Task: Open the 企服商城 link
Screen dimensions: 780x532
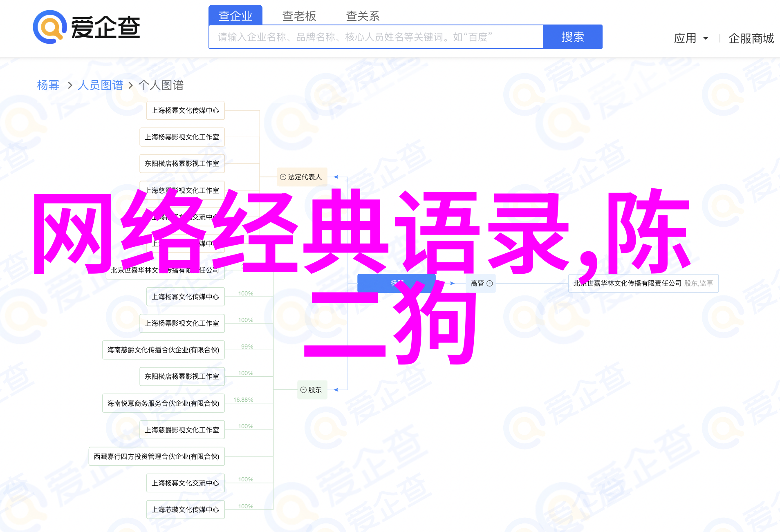Action: point(751,38)
